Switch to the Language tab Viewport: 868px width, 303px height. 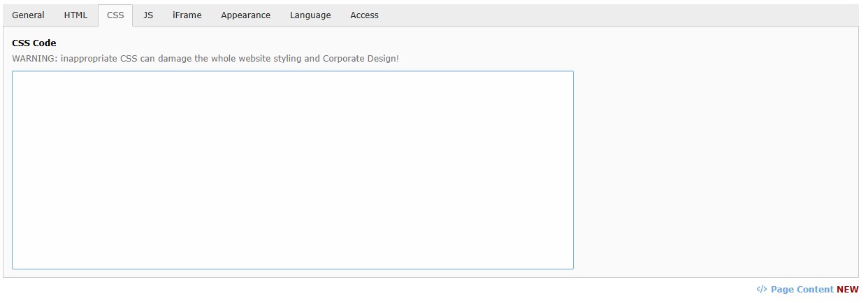click(310, 15)
